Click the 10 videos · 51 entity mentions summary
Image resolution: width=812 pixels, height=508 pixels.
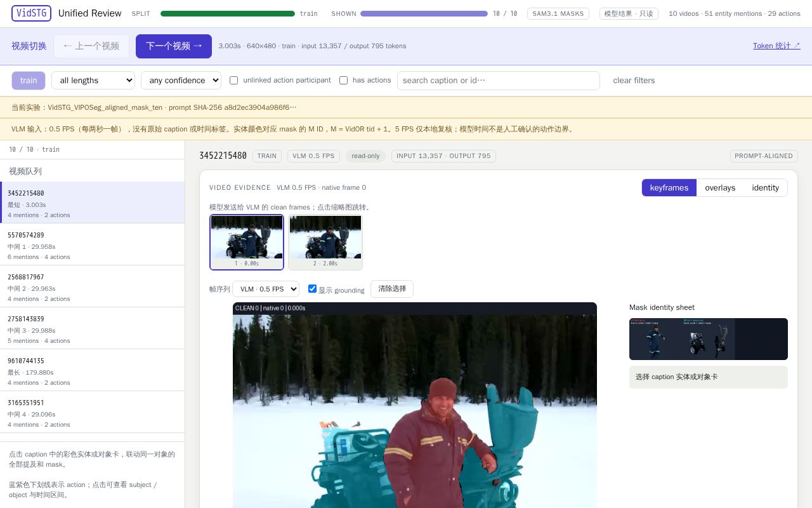735,13
